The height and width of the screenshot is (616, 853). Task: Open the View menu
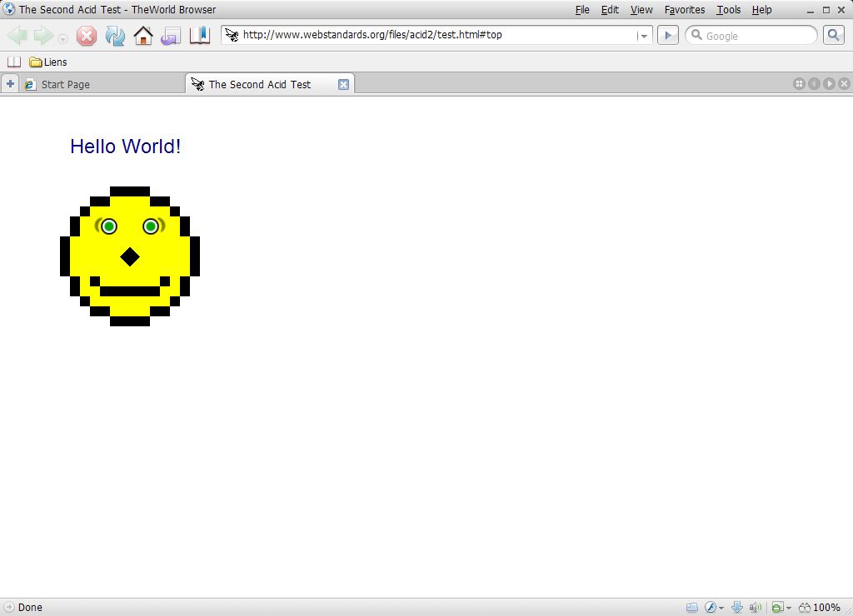[641, 10]
